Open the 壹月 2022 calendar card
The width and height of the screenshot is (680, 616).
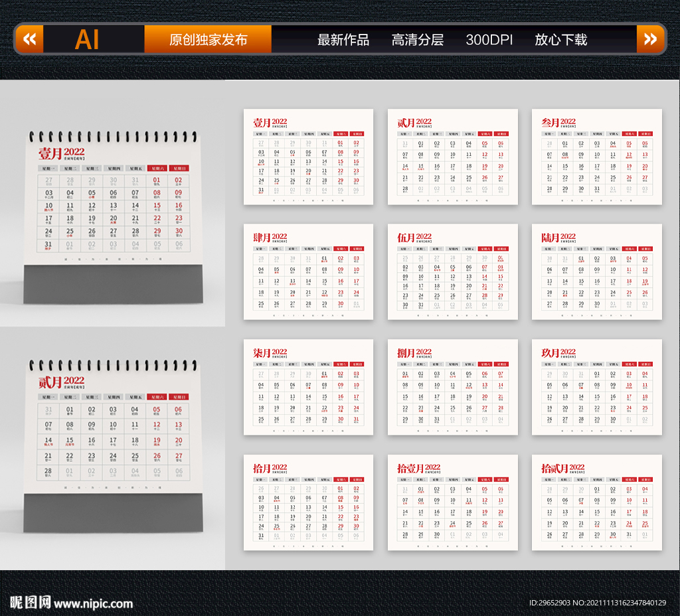308,157
